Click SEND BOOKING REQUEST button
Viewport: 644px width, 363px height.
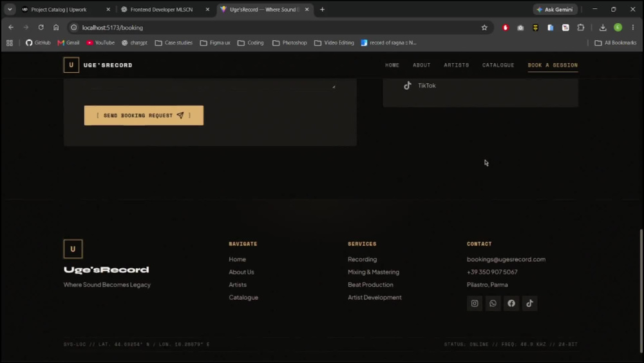point(144,115)
